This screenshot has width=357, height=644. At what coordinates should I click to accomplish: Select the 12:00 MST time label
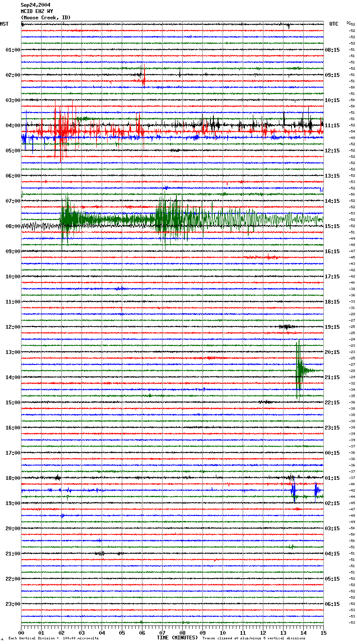coord(13,327)
